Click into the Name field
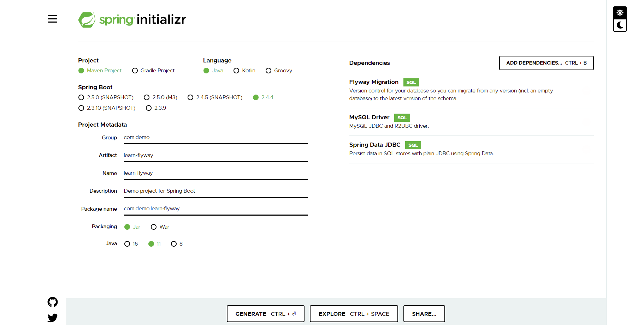 coord(215,173)
